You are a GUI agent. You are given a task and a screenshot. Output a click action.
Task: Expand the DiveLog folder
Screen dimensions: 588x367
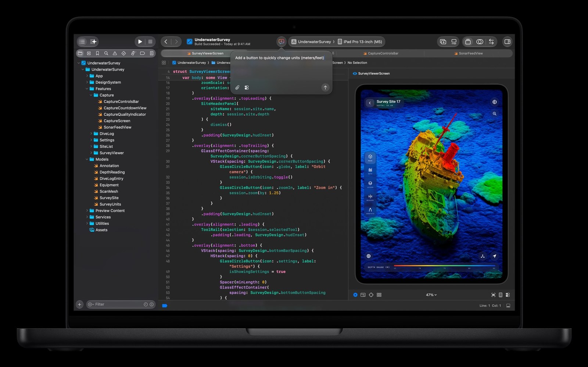[91, 134]
